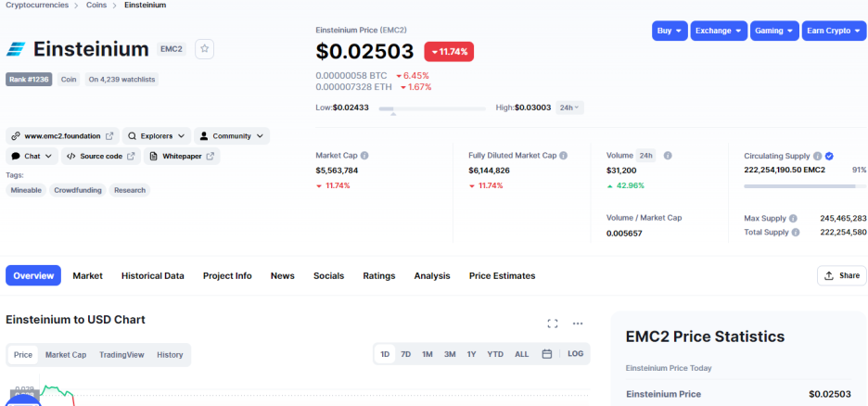Open the Project Info tab
The height and width of the screenshot is (406, 868).
click(227, 275)
